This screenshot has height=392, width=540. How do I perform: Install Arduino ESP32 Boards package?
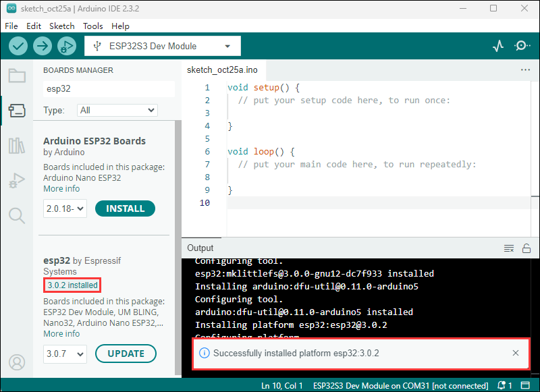tap(125, 208)
